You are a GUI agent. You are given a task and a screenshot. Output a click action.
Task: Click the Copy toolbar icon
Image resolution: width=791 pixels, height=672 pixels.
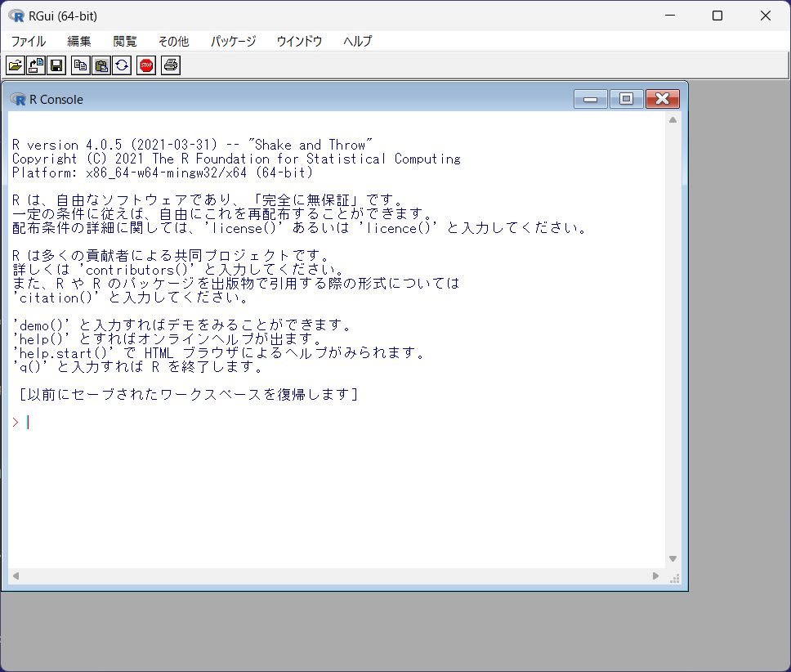point(80,65)
